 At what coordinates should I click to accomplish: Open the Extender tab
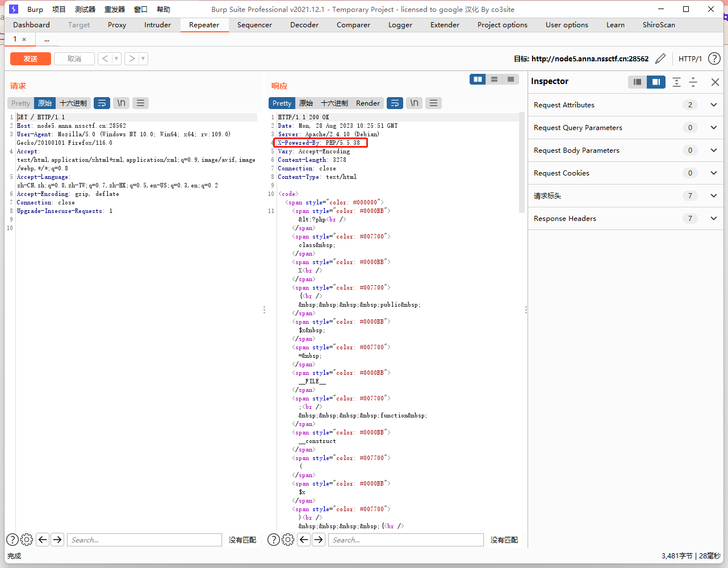(445, 25)
